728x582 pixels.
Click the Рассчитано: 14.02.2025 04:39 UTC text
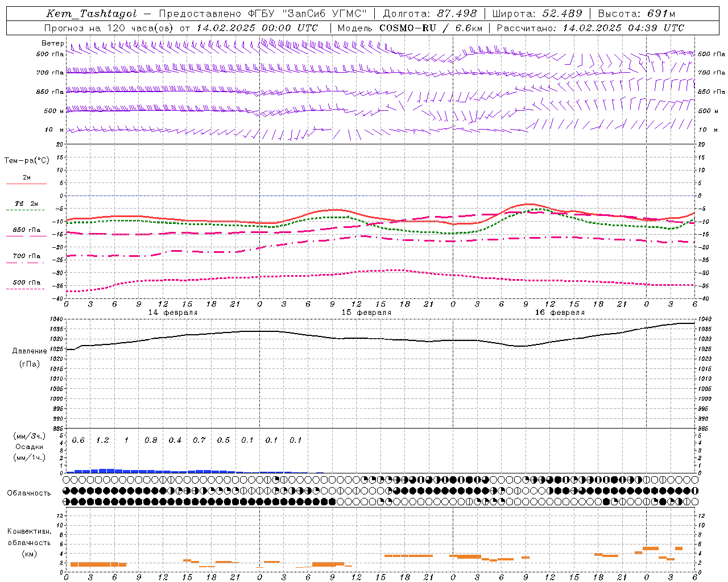click(x=590, y=28)
